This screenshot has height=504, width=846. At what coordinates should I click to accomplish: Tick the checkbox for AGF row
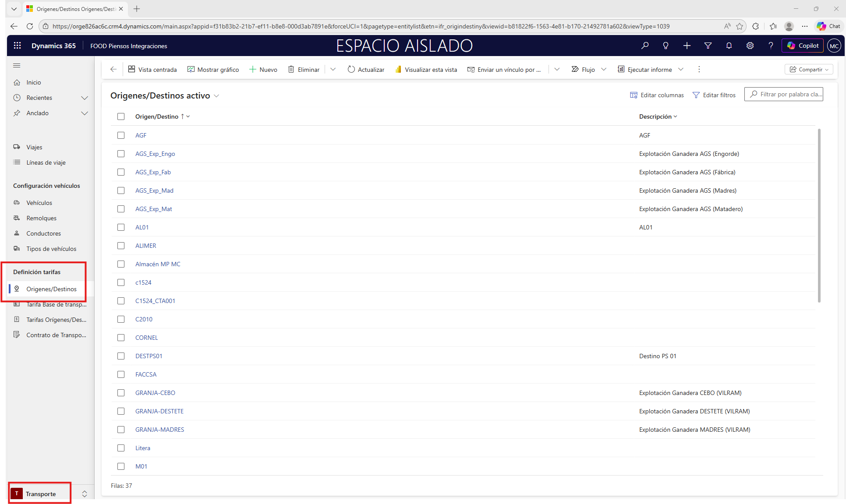[121, 135]
